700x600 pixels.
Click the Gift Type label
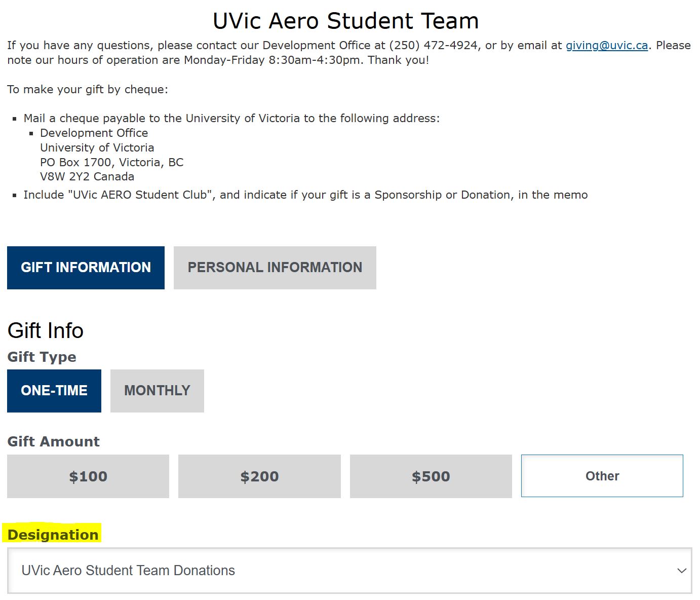tap(42, 357)
